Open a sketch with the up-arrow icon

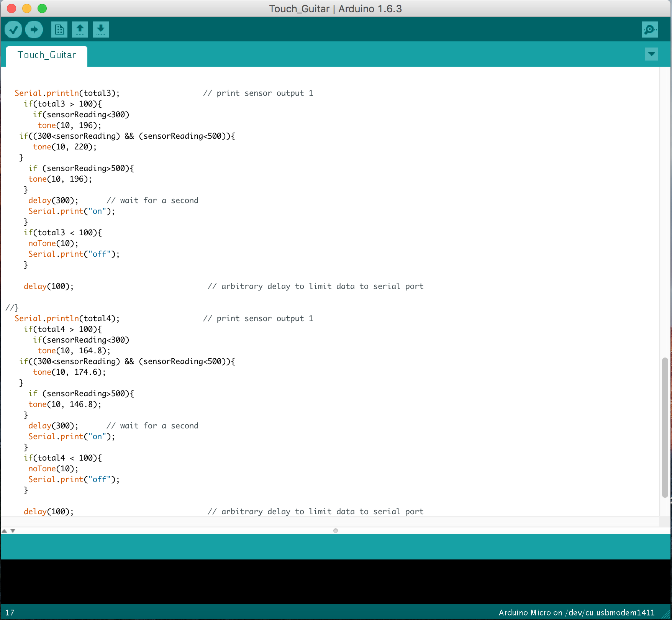click(80, 30)
